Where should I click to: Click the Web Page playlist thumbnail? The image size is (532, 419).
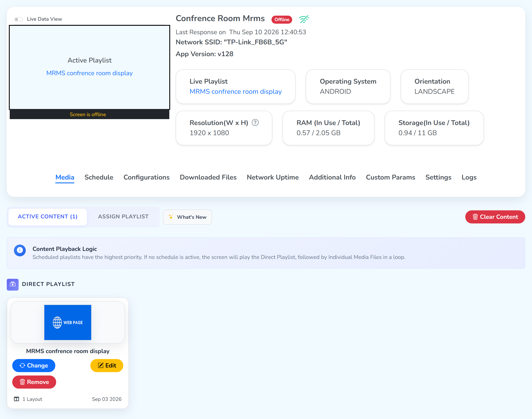(68, 322)
